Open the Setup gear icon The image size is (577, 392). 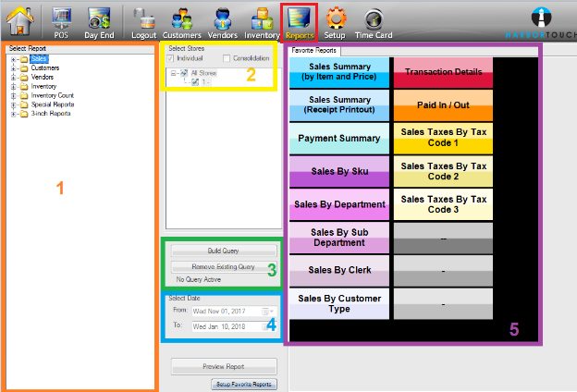(336, 18)
